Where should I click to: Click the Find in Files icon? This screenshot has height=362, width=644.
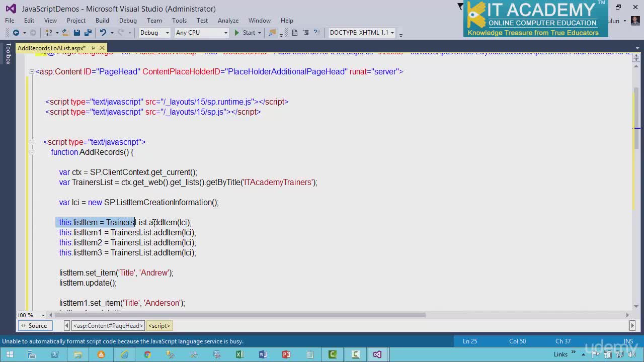point(272,33)
